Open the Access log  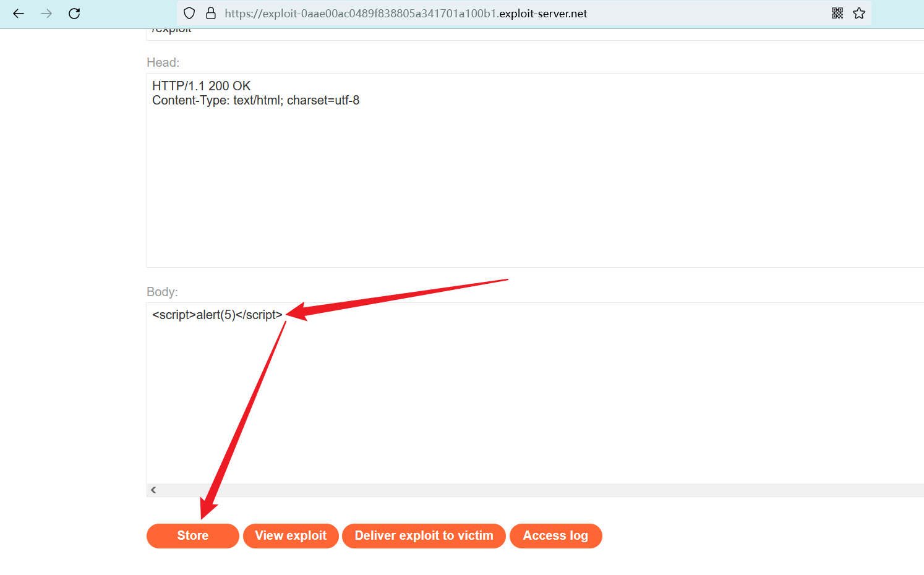pos(555,535)
